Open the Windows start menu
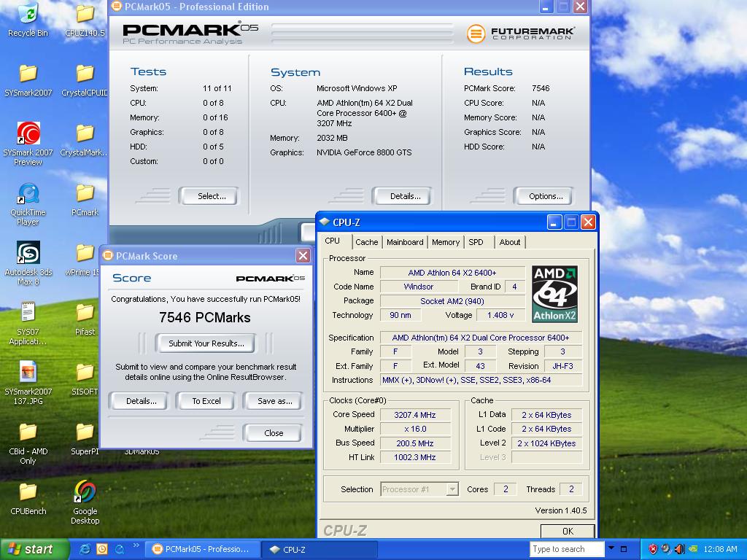Screen dimensions: 747x560 pos(34,549)
